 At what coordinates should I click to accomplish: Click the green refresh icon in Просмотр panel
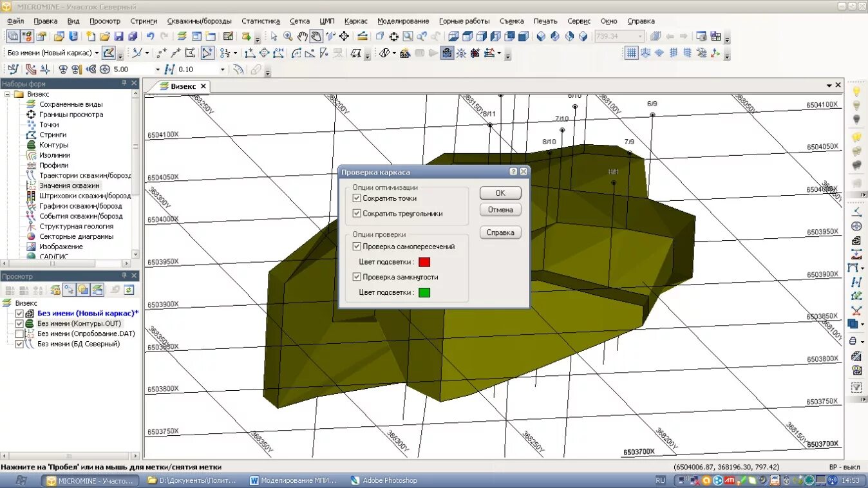pos(129,290)
